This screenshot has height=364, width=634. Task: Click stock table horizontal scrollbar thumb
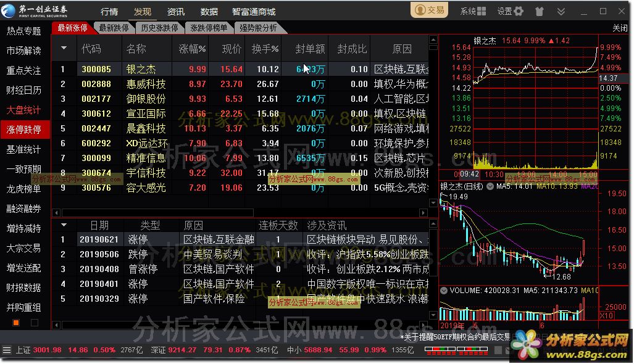pos(157,212)
